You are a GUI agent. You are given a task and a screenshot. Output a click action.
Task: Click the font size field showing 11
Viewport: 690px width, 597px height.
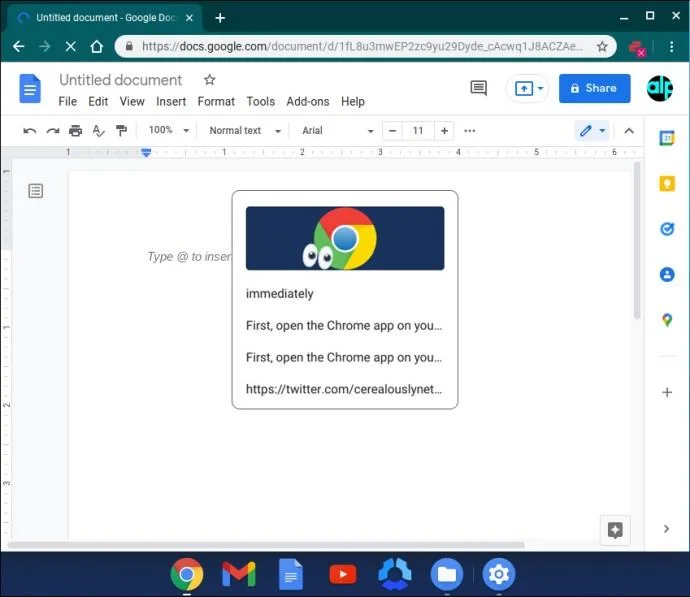tap(418, 131)
